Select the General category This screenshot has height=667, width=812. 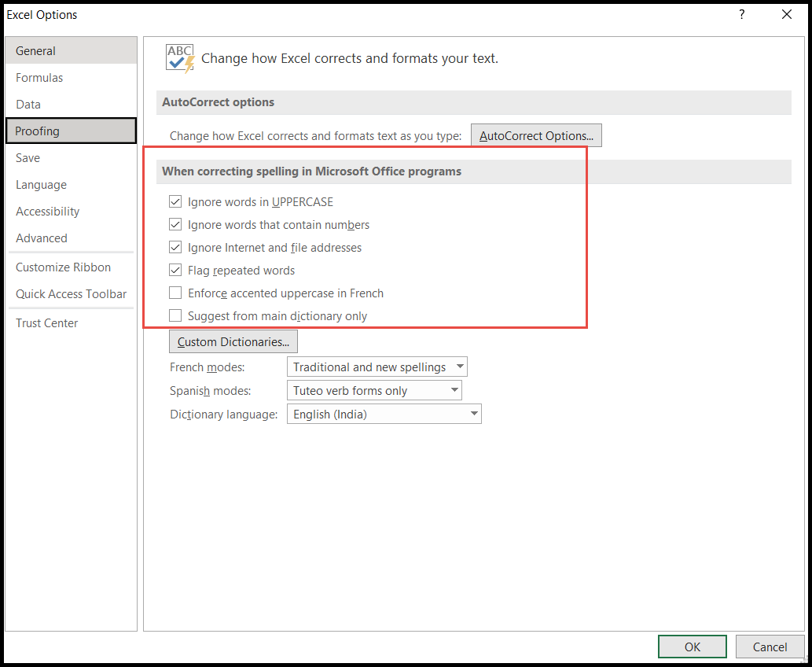tap(71, 51)
